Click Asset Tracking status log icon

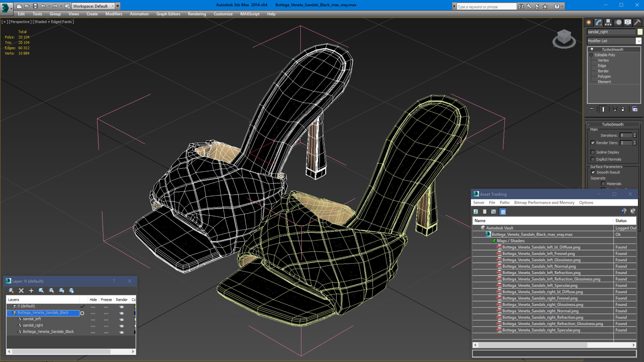(x=485, y=212)
